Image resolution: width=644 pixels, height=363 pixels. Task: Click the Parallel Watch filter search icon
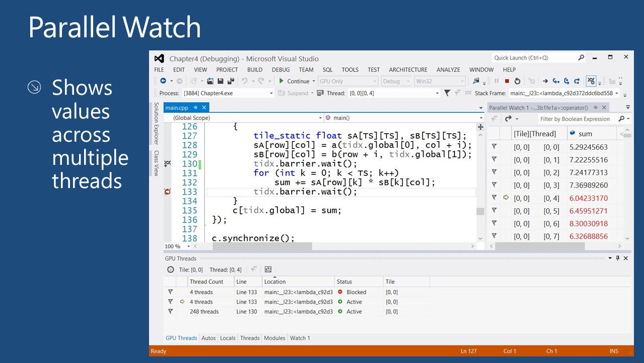622,119
